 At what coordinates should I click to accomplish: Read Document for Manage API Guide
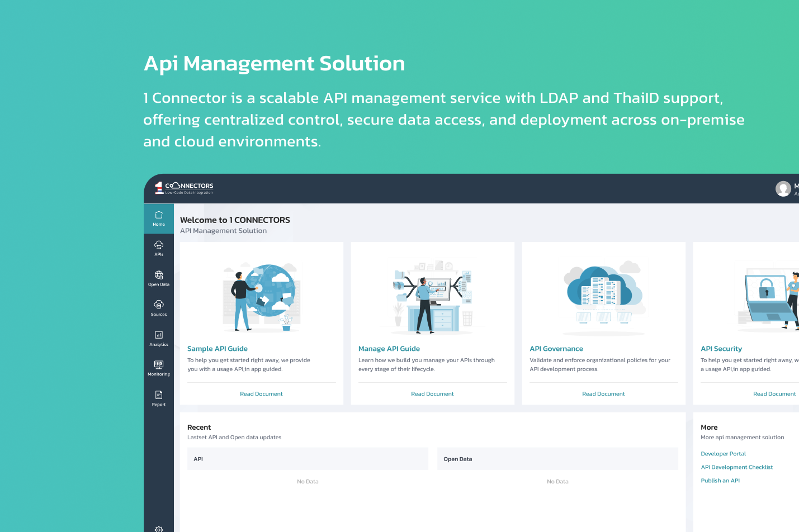432,394
